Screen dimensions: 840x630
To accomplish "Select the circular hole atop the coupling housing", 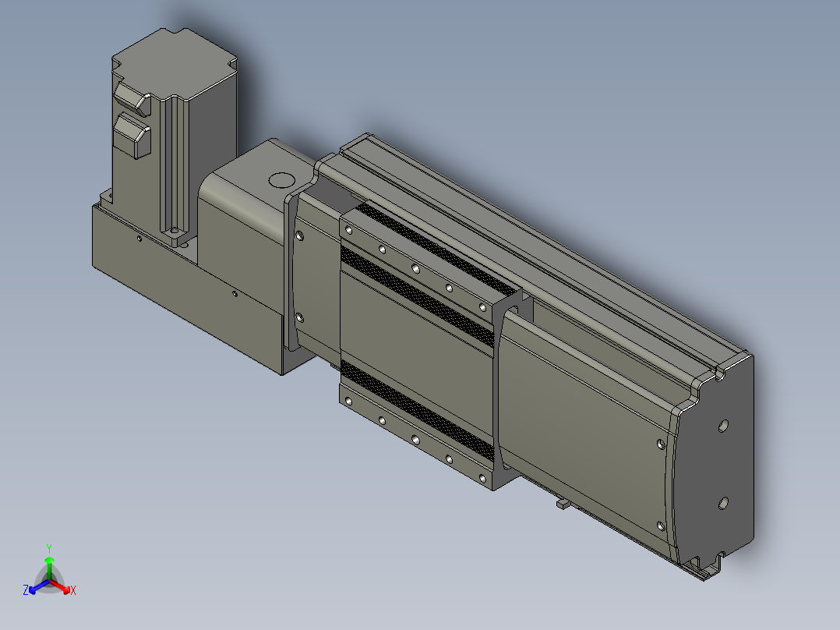I will click(281, 180).
